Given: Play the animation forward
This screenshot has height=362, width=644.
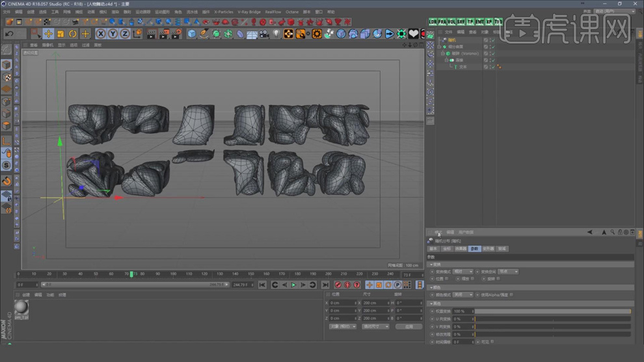Looking at the screenshot, I should pyautogui.click(x=293, y=285).
